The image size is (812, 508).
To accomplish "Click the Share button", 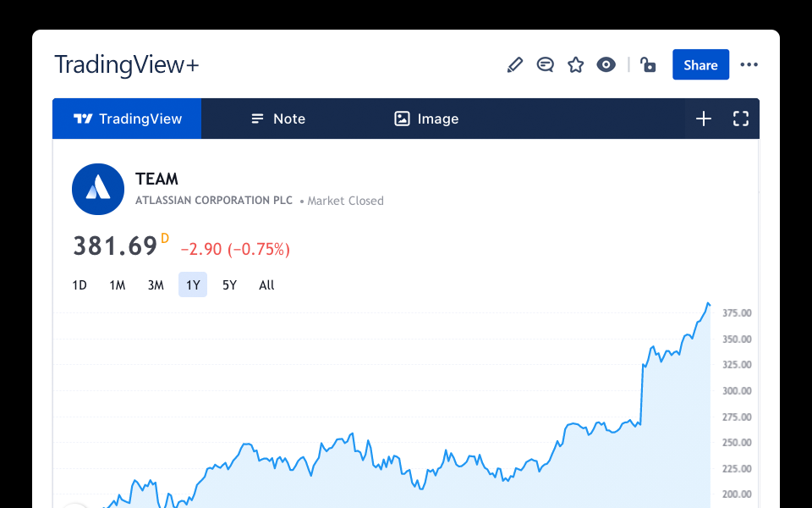I will (x=700, y=65).
